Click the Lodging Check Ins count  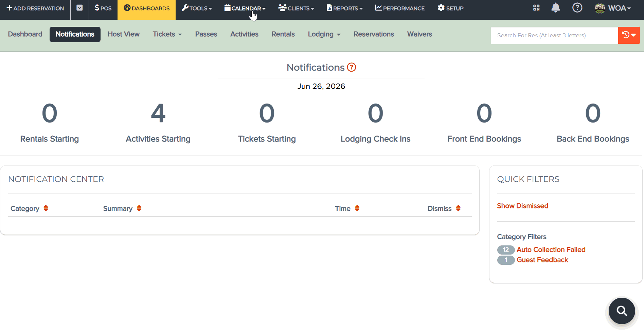(x=376, y=113)
